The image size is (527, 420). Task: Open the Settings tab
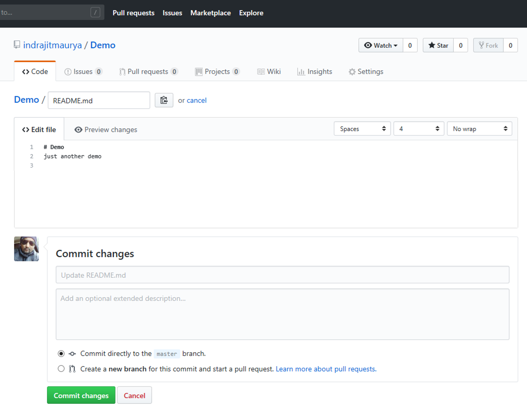pos(366,72)
